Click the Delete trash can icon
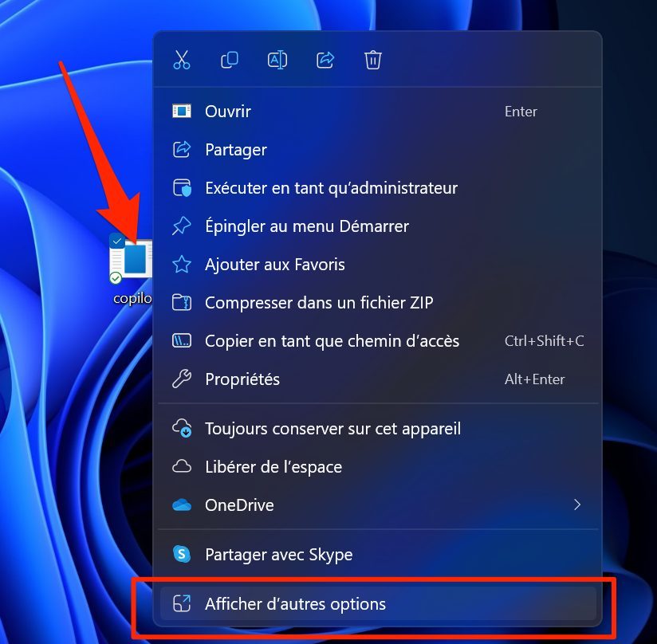Viewport: 657px width, 644px height. (x=373, y=60)
